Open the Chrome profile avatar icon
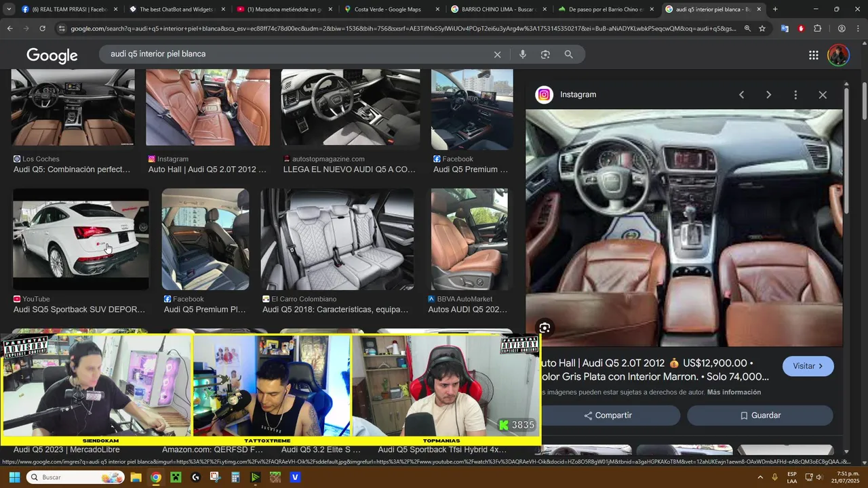This screenshot has height=488, width=868. click(x=842, y=28)
